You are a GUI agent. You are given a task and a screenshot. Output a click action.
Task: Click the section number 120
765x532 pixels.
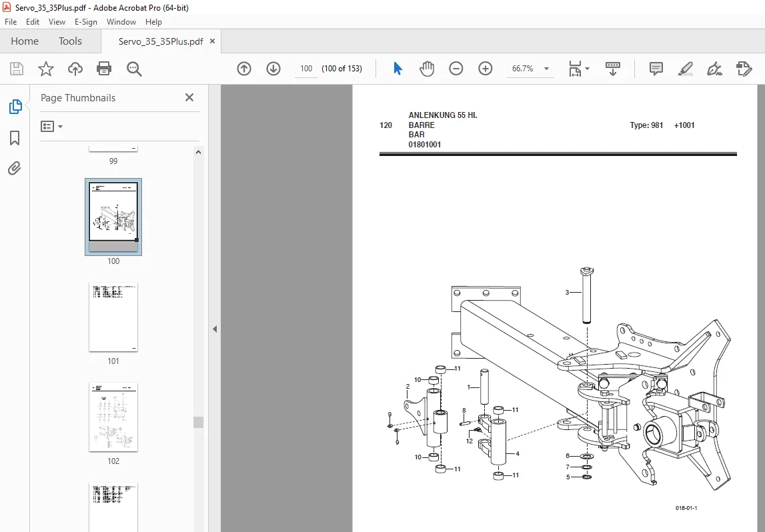(386, 125)
